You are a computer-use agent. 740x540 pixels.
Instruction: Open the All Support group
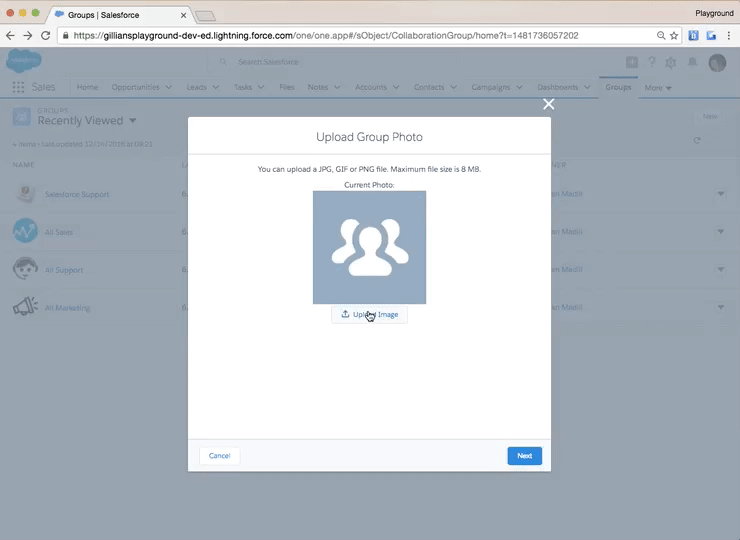[x=64, y=270]
